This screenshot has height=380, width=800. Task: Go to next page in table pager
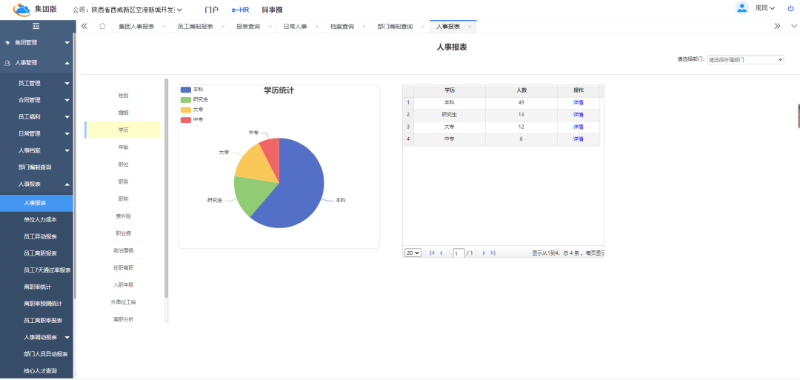(x=484, y=252)
